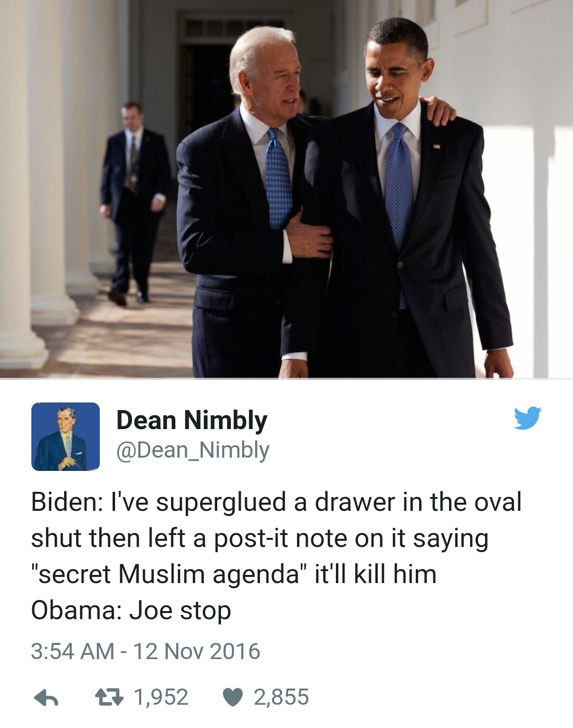Click the "Biden: I've superglued" first line
Screen dimensions: 573x728
(x=277, y=502)
